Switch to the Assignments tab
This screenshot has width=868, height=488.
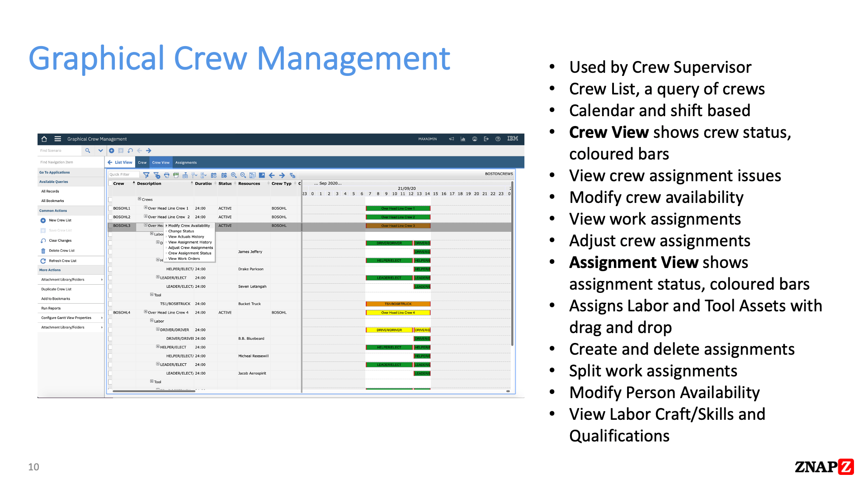tap(186, 163)
